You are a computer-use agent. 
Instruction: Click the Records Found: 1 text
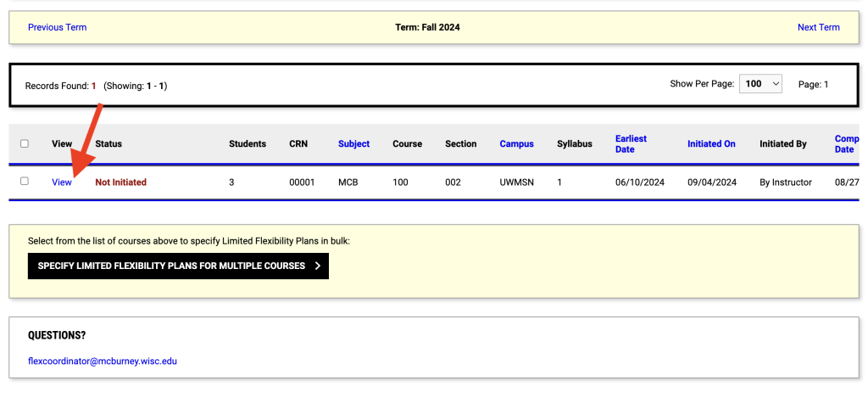pyautogui.click(x=61, y=86)
